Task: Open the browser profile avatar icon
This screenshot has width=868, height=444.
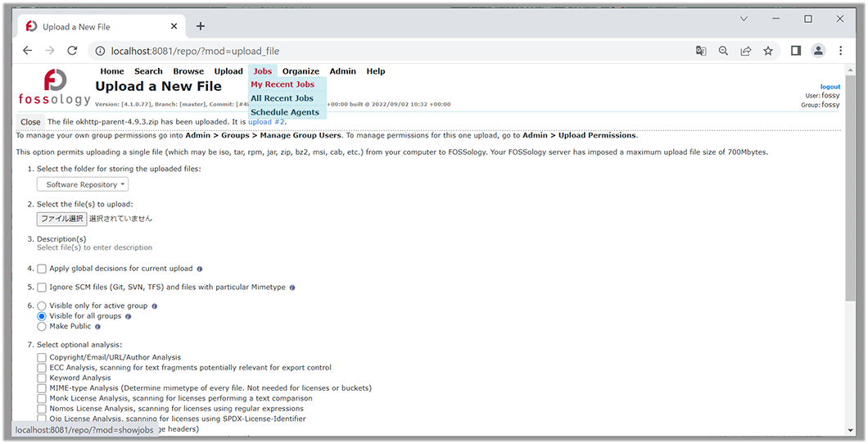Action: click(818, 51)
